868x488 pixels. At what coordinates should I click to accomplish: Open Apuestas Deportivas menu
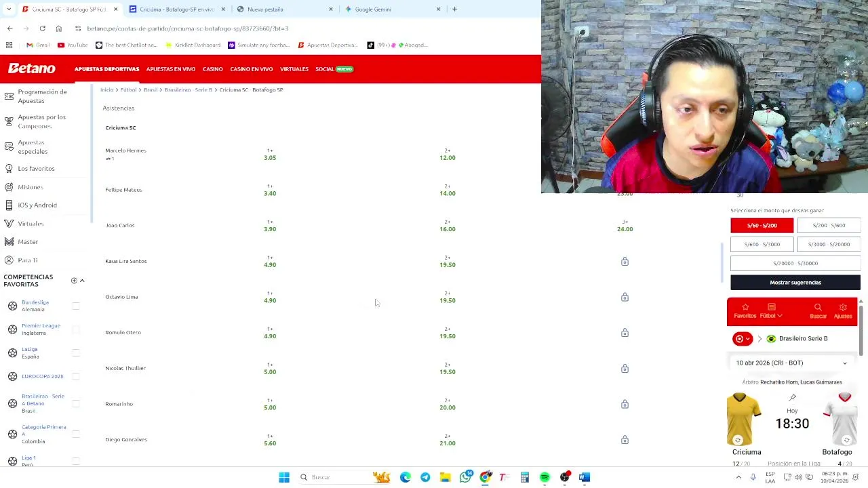pyautogui.click(x=106, y=69)
